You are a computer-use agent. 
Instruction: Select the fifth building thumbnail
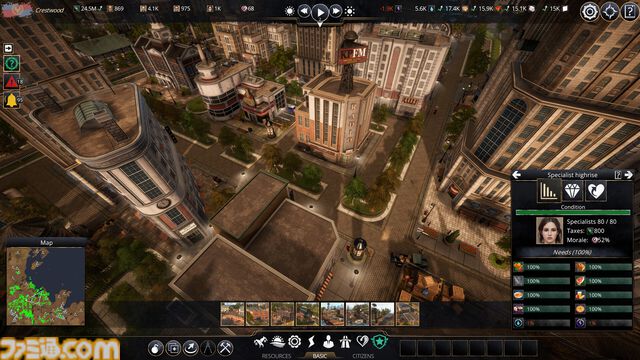coord(332,314)
